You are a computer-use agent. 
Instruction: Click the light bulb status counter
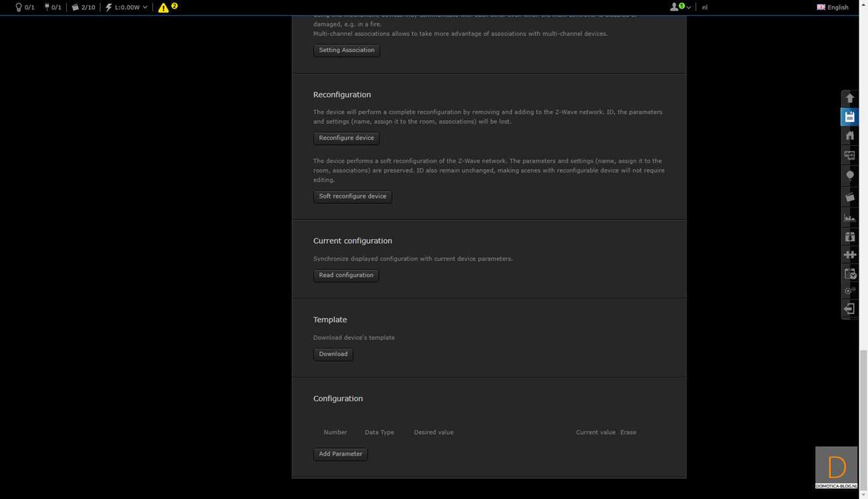pyautogui.click(x=24, y=7)
